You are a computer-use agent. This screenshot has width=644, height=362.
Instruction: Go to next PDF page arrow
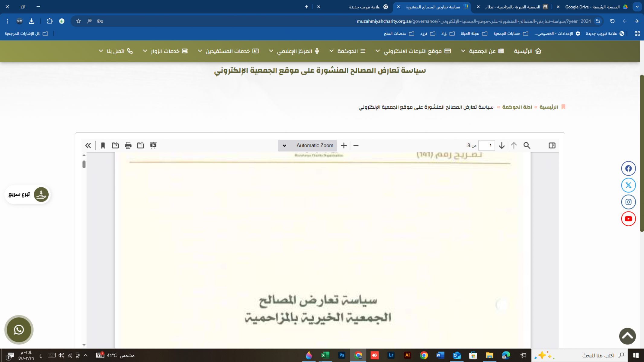501,145
